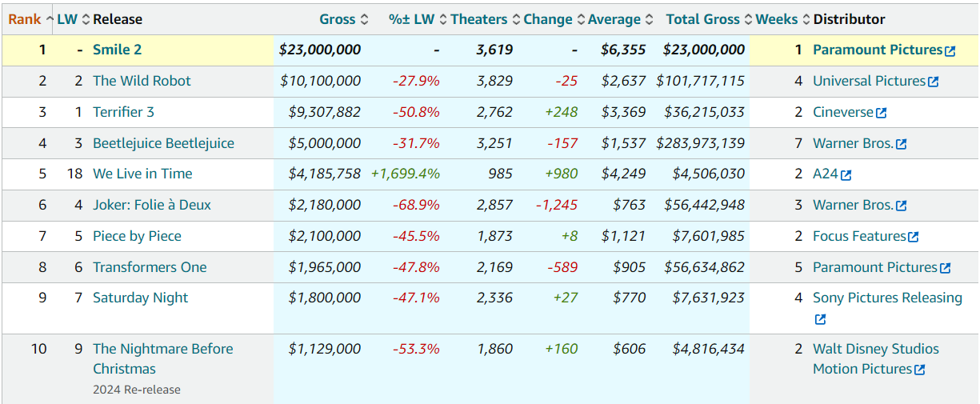Open The Wild Robot release link
The width and height of the screenshot is (980, 404).
pos(142,81)
